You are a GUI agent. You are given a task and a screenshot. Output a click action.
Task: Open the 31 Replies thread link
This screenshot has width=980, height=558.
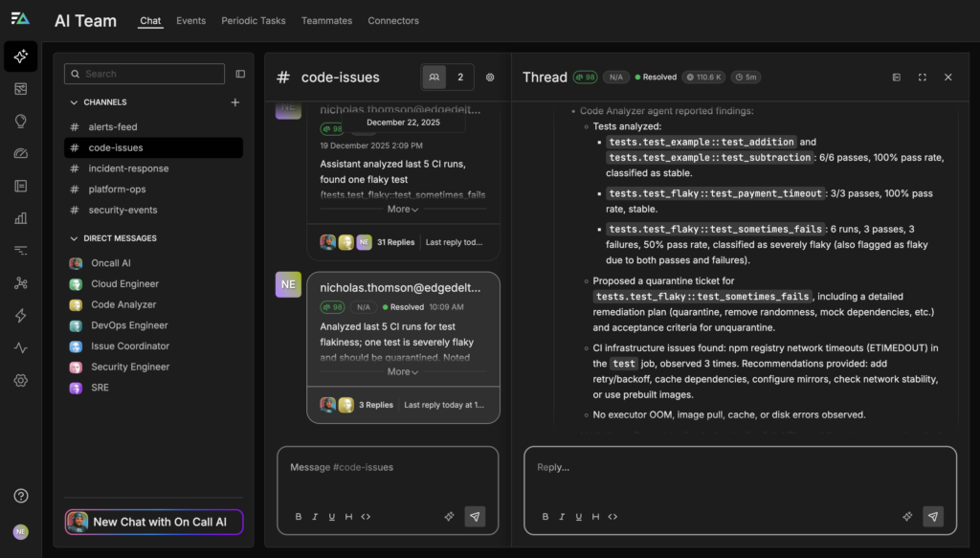[x=395, y=242]
